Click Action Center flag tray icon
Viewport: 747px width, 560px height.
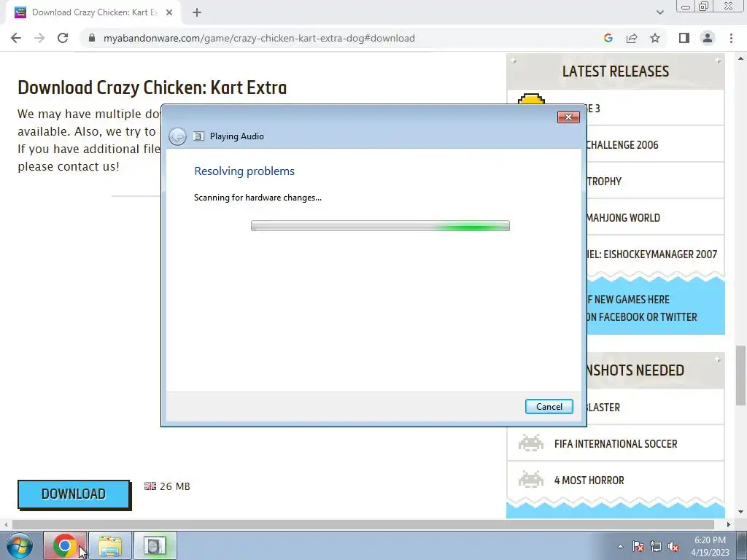pos(638,546)
